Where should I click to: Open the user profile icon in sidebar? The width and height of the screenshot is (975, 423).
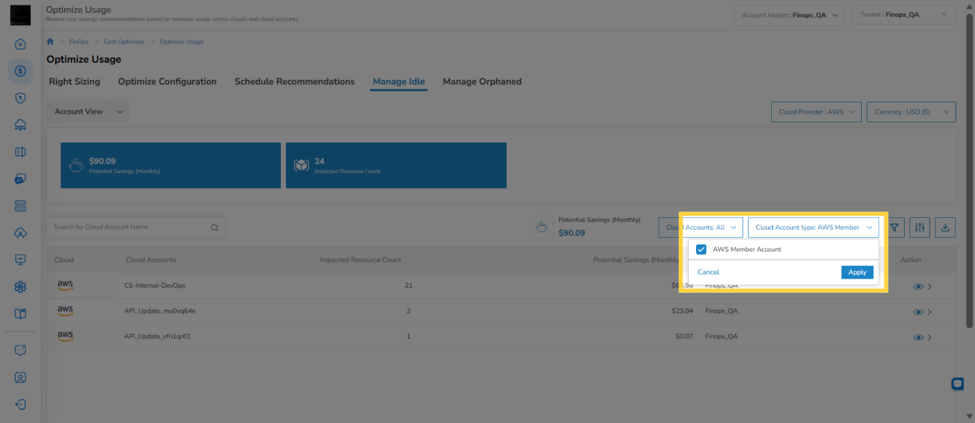(21, 378)
